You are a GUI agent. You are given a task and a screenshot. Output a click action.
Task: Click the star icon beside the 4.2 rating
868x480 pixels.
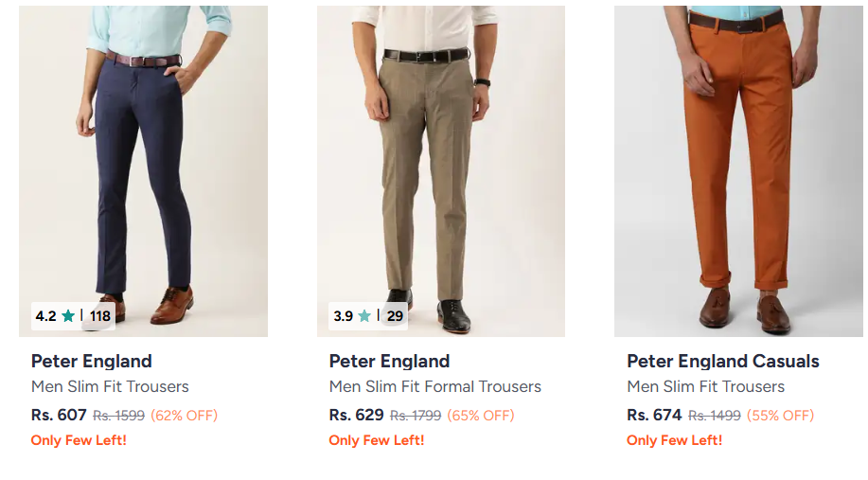(68, 316)
